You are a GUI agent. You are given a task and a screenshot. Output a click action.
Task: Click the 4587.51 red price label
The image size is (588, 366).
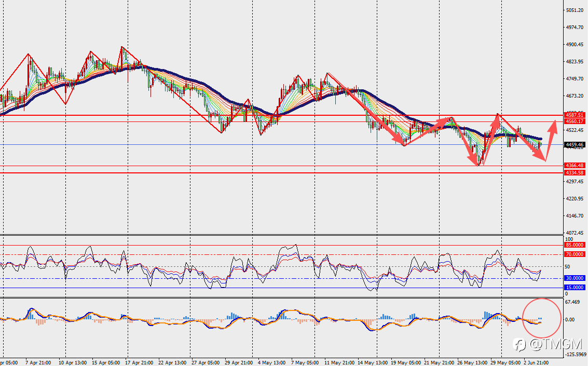[575, 115]
